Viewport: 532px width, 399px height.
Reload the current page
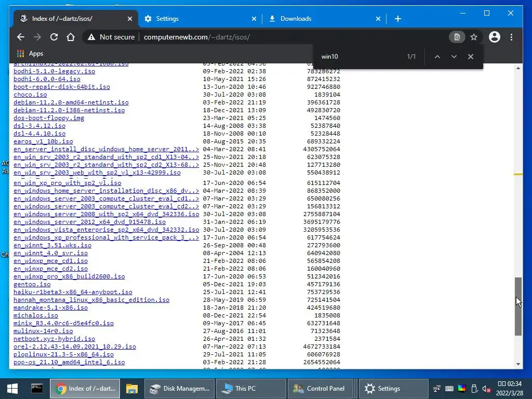[x=54, y=37]
